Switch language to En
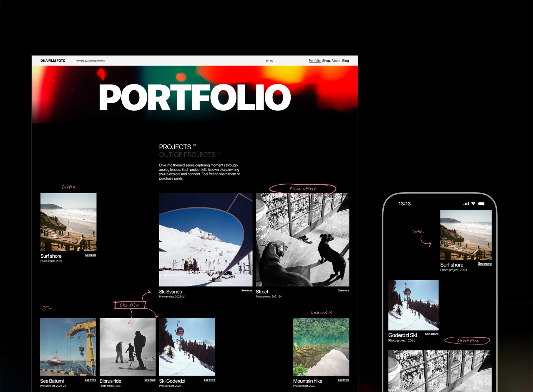Image resolution: width=533 pixels, height=392 pixels. (x=267, y=61)
